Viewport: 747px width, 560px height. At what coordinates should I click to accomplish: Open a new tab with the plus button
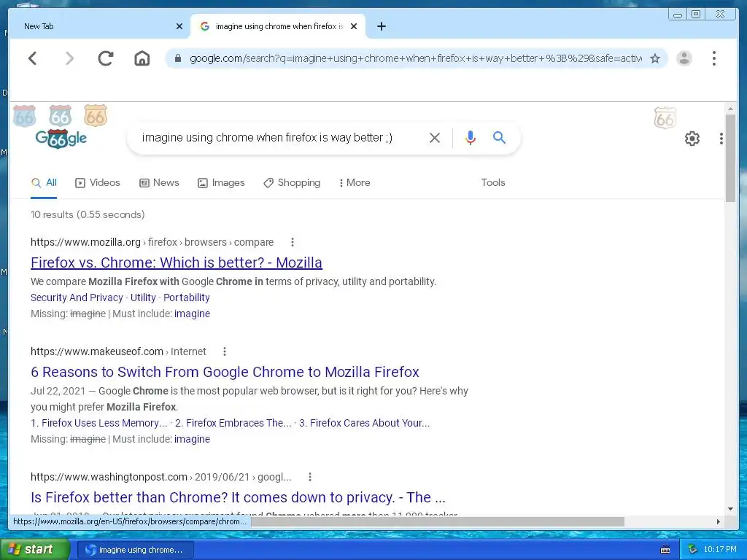pos(381,26)
